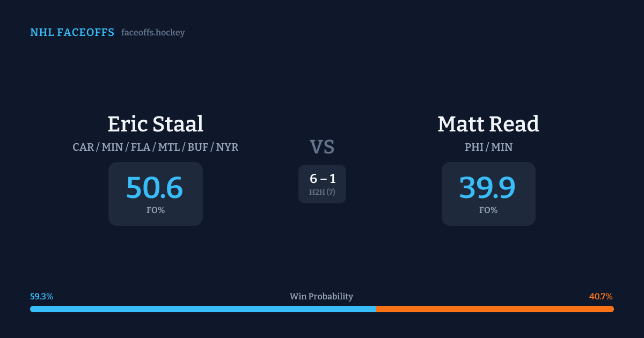The height and width of the screenshot is (338, 644).
Task: Click the 50.6 faceoff percentage number
Action: coord(155,188)
